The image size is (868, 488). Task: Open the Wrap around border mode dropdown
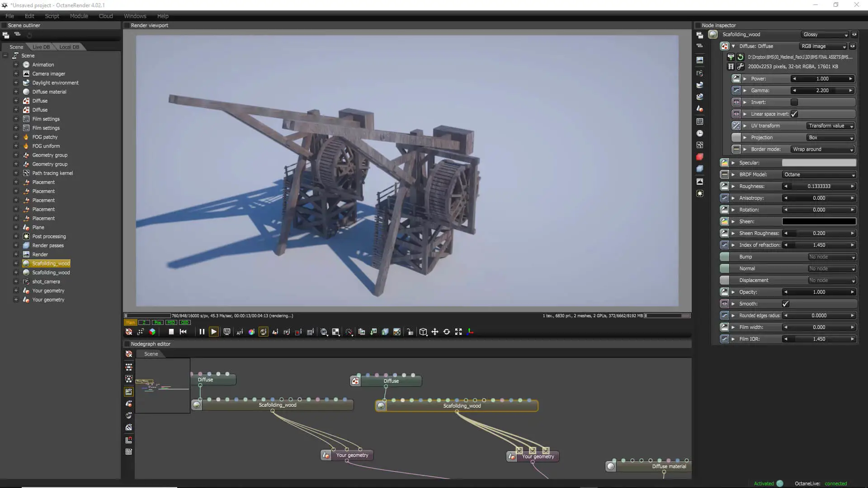823,149
